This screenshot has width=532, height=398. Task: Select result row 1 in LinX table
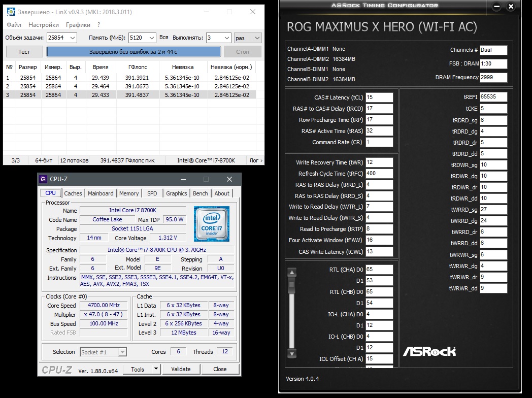[129, 78]
